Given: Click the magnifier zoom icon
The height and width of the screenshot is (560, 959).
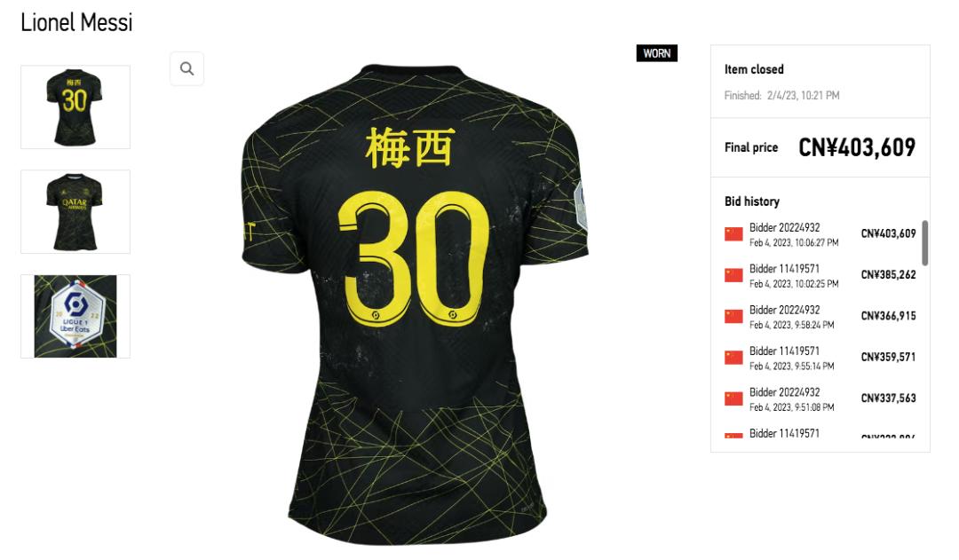Looking at the screenshot, I should [x=186, y=68].
